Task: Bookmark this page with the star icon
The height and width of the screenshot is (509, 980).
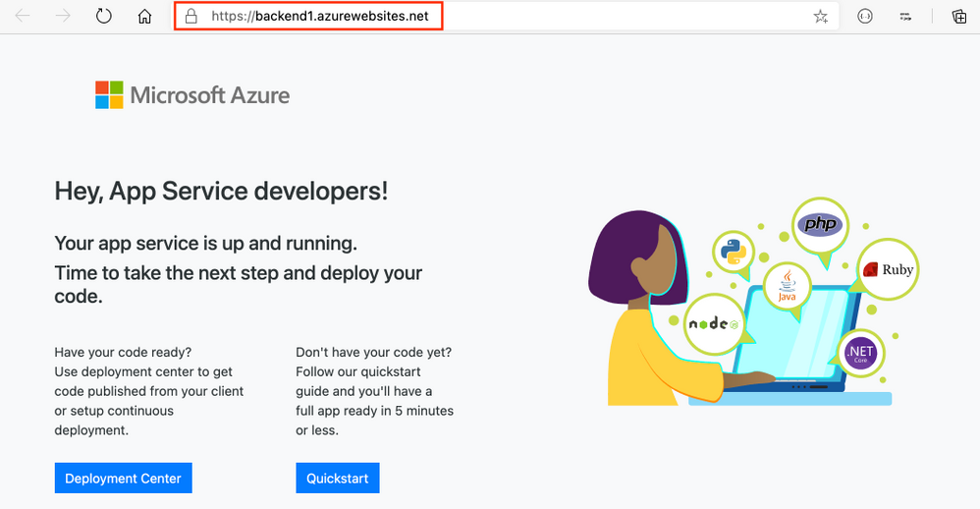Action: point(821,17)
